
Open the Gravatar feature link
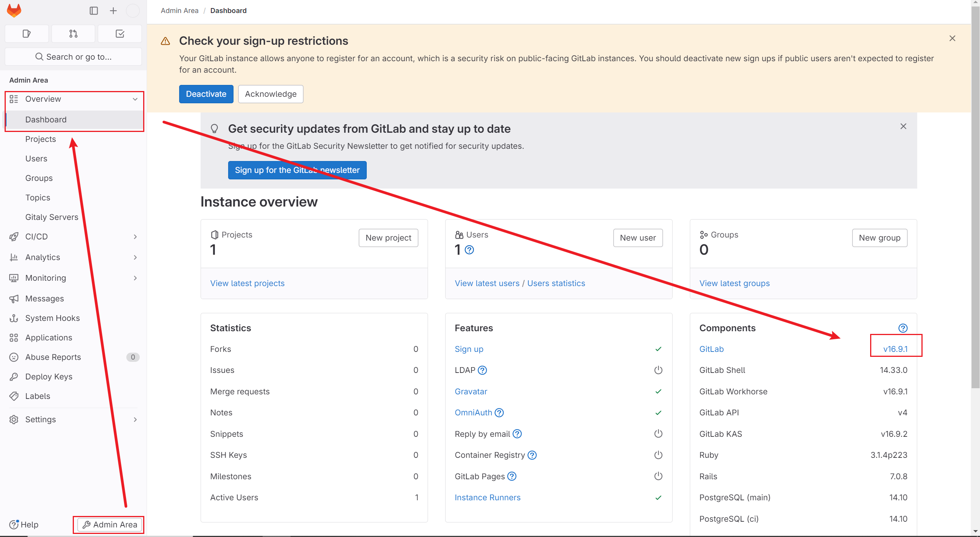point(471,392)
